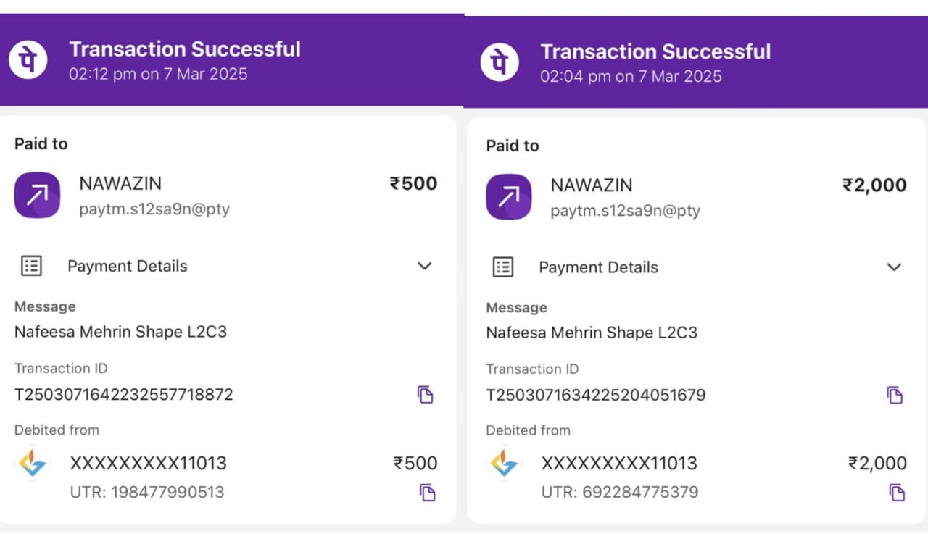The image size is (928, 560).
Task: Click the UPI ID under NAWAZIN on ₹500 receipt
Action: tap(154, 209)
